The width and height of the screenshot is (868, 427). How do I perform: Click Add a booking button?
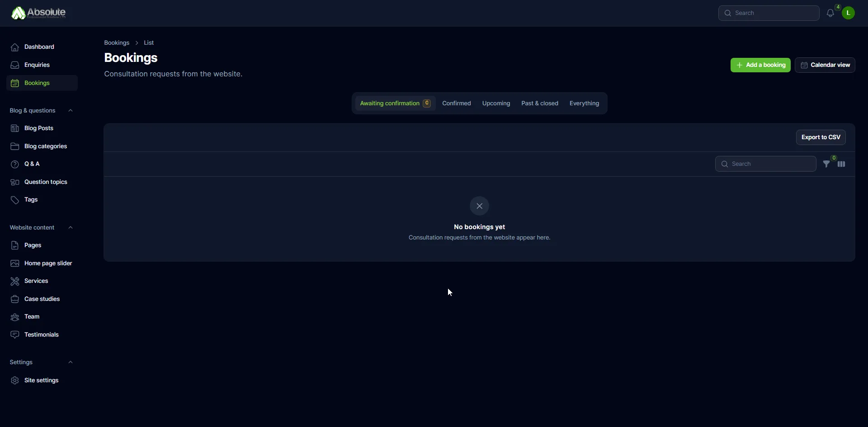pyautogui.click(x=760, y=65)
